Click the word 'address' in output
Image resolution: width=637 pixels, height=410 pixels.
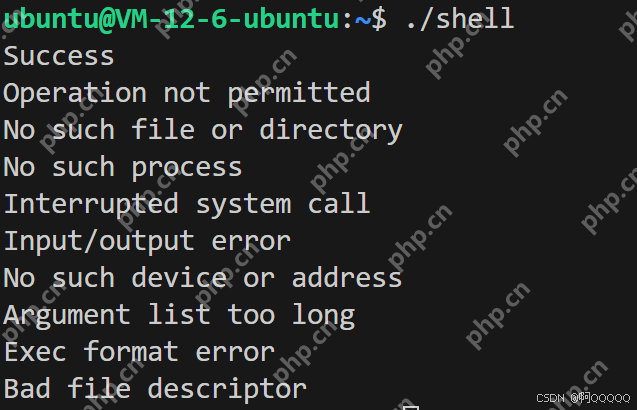[x=347, y=278]
